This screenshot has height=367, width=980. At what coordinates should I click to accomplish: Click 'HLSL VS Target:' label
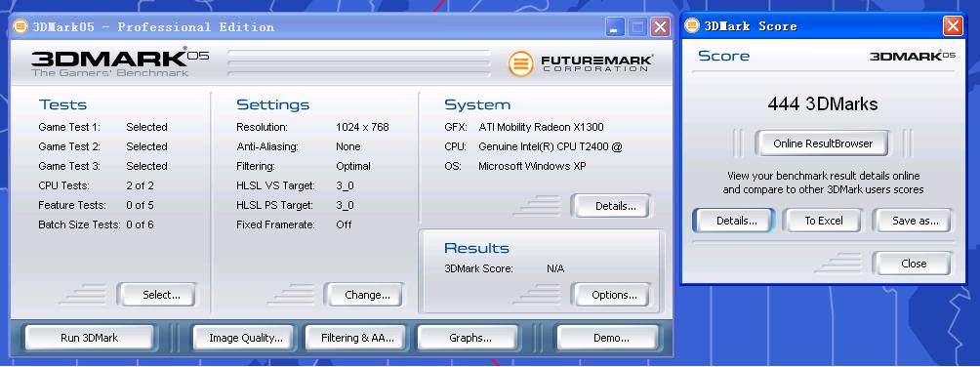point(275,185)
